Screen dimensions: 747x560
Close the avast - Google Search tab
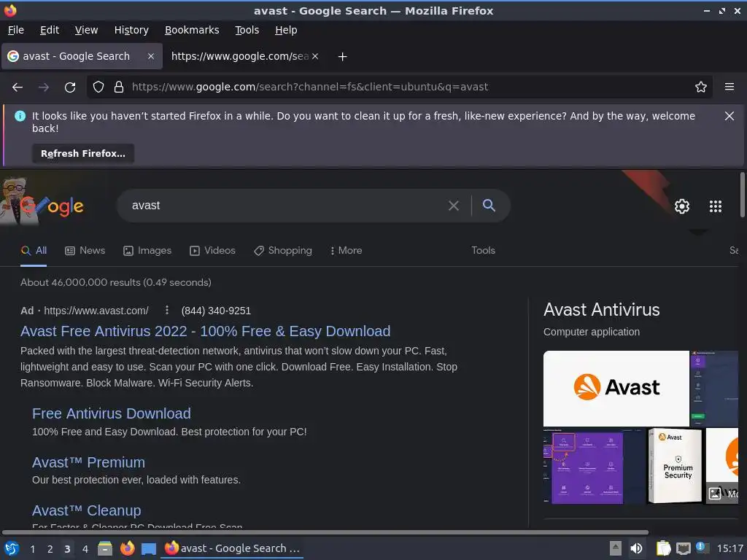[151, 56]
